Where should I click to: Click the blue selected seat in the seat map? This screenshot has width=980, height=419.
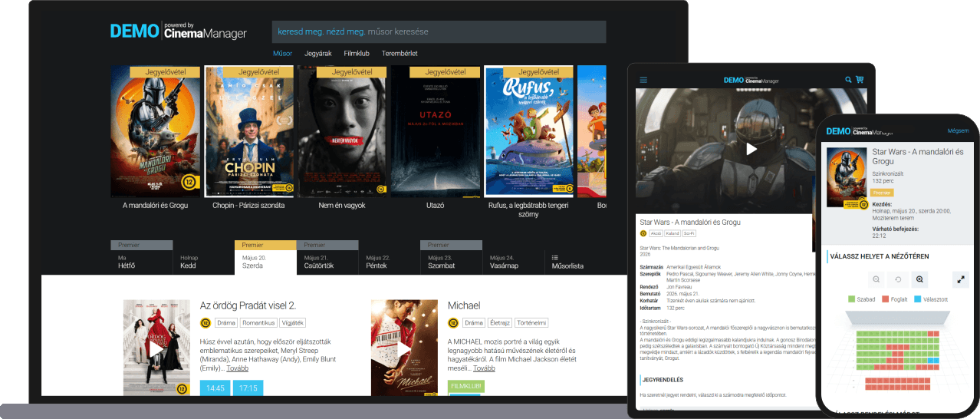coord(932,360)
